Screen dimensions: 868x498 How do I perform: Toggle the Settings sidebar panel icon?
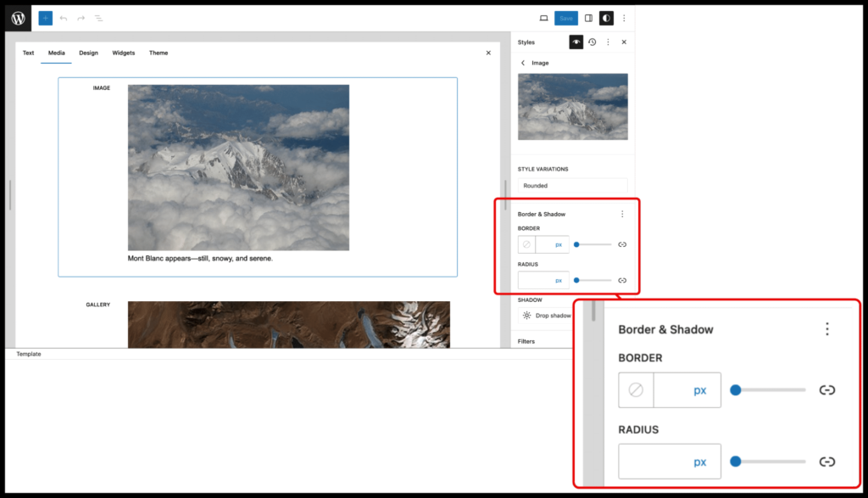pos(588,18)
